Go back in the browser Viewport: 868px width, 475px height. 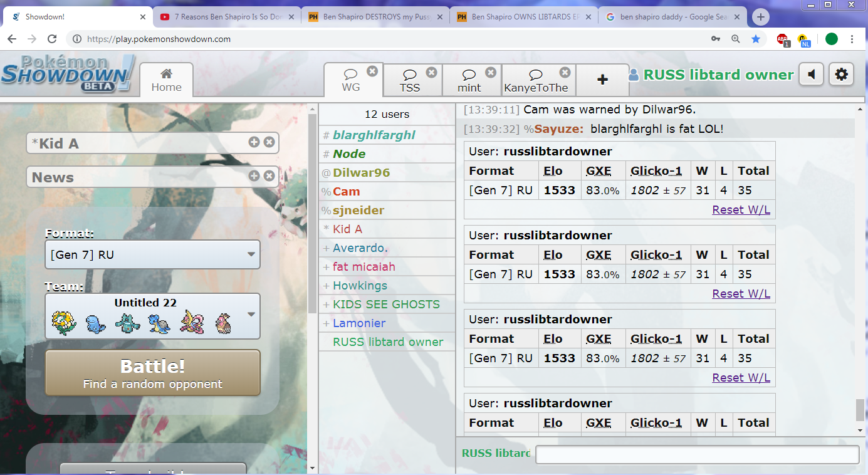pos(12,39)
